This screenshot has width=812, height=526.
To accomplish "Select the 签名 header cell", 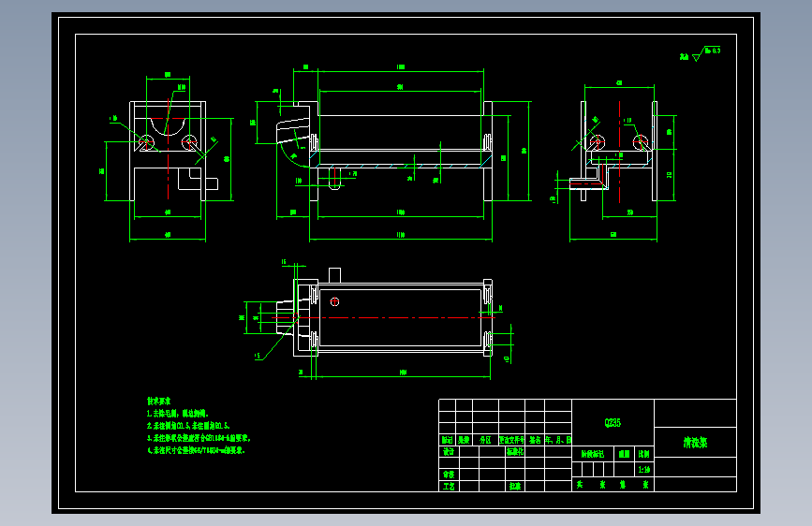I will pyautogui.click(x=535, y=440).
